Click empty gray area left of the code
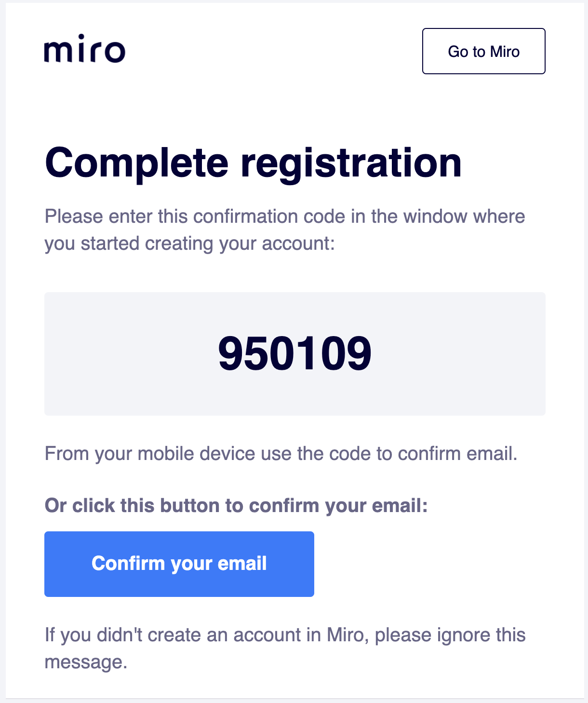The width and height of the screenshot is (588, 703). pyautogui.click(x=125, y=353)
